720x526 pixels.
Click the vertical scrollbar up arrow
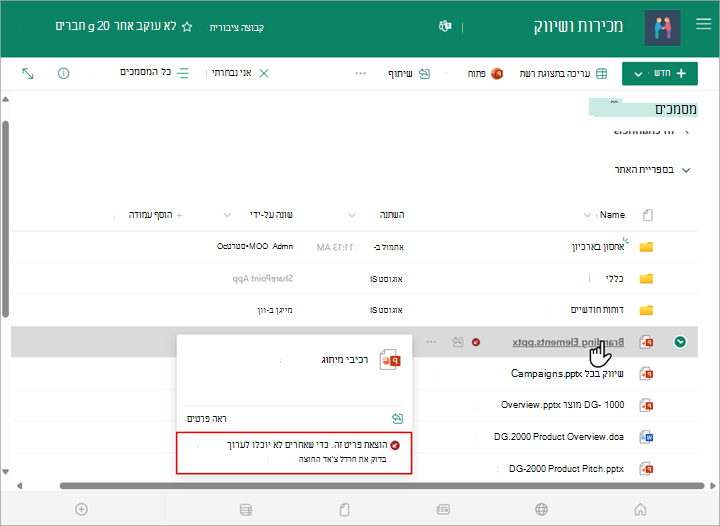pos(6,99)
